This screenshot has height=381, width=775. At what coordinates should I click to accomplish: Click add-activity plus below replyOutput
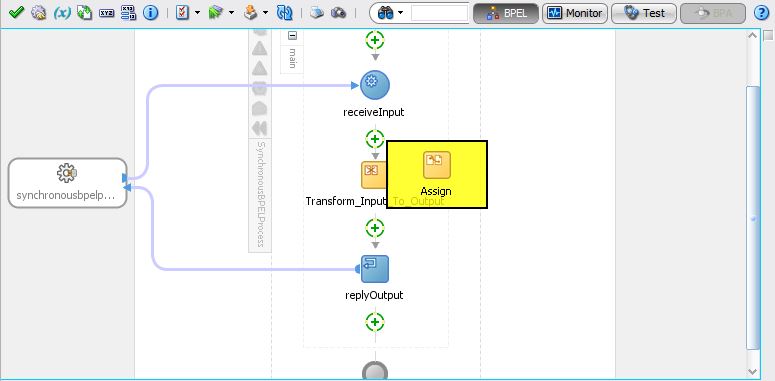point(375,322)
